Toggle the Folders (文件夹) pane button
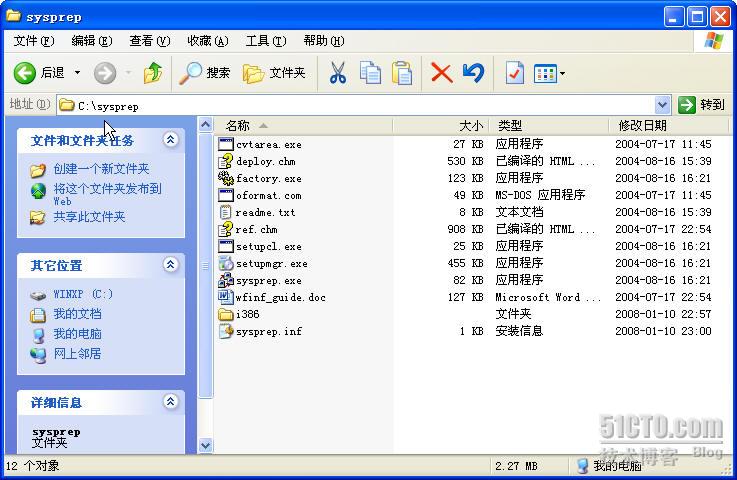The height and width of the screenshot is (480, 737). click(x=274, y=73)
